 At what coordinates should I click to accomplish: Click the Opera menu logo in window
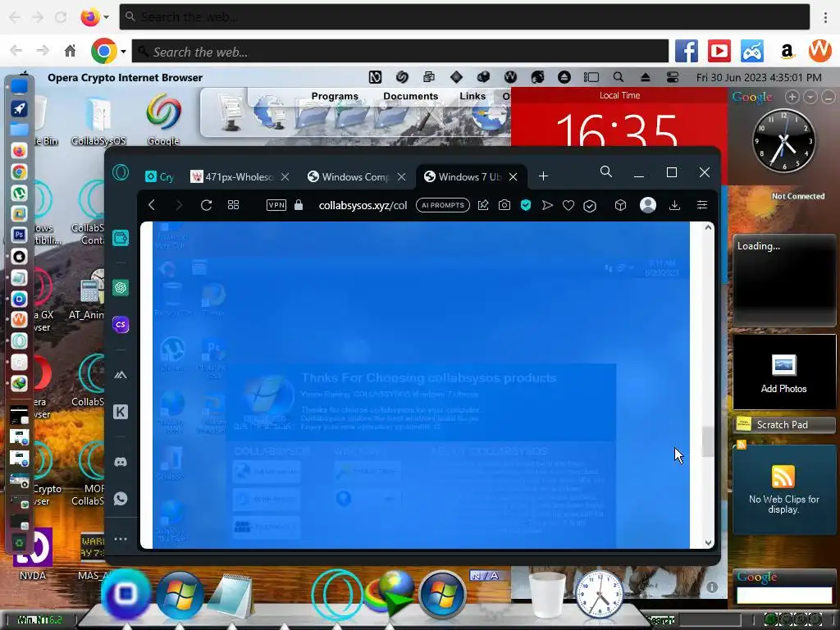[121, 172]
